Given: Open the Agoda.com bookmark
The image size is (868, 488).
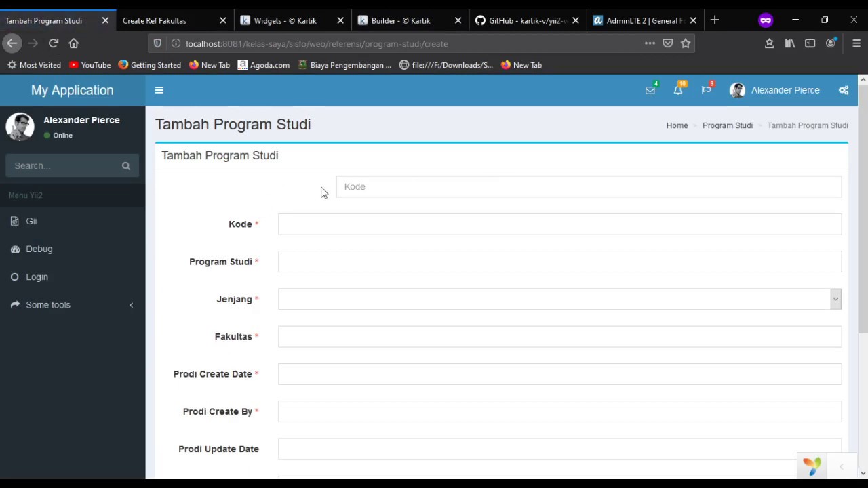Looking at the screenshot, I should 264,65.
